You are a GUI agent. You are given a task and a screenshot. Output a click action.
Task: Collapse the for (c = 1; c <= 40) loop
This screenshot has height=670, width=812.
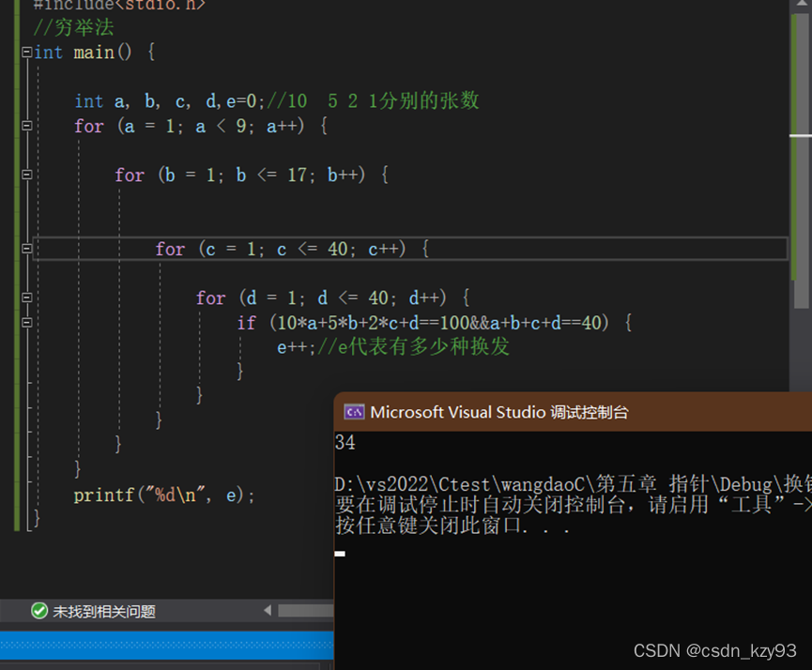click(27, 249)
